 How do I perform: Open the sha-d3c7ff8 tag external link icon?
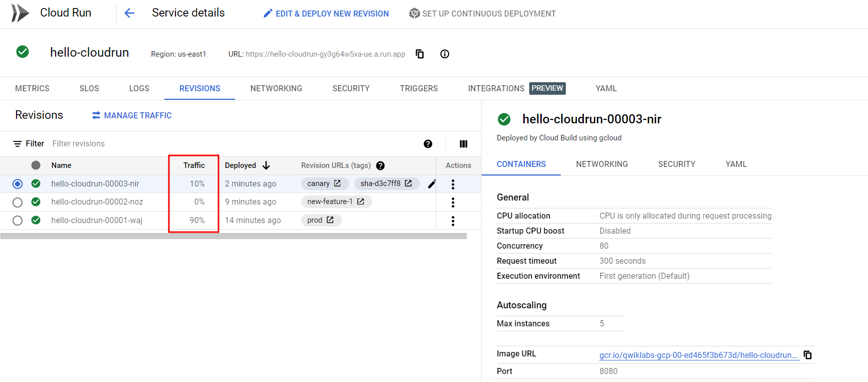coord(408,183)
